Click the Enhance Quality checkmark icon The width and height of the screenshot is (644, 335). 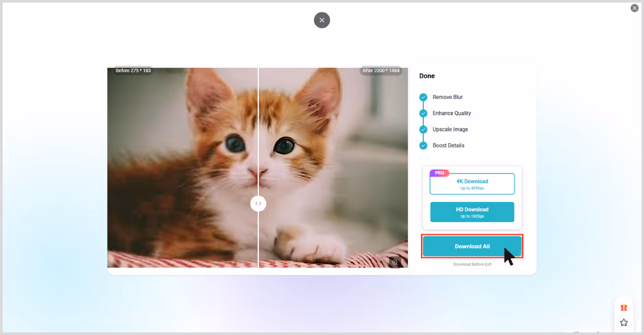[423, 113]
